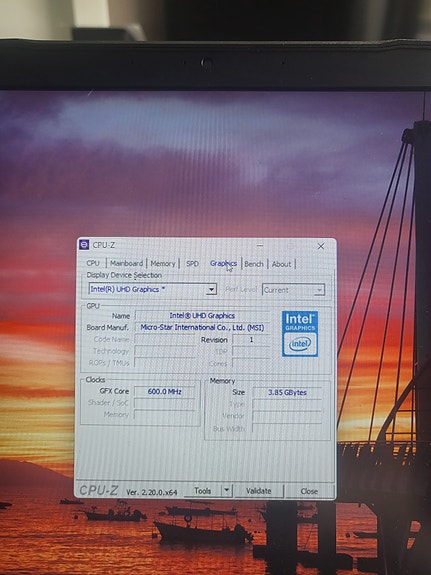Viewport: 431px width, 575px height.
Task: Switch to the CPU tab
Action: 93,263
